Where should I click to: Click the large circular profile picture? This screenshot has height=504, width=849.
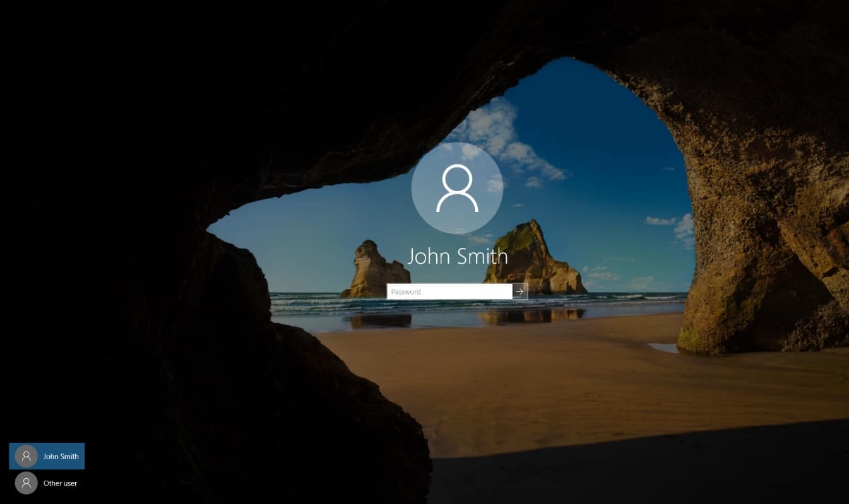click(457, 188)
